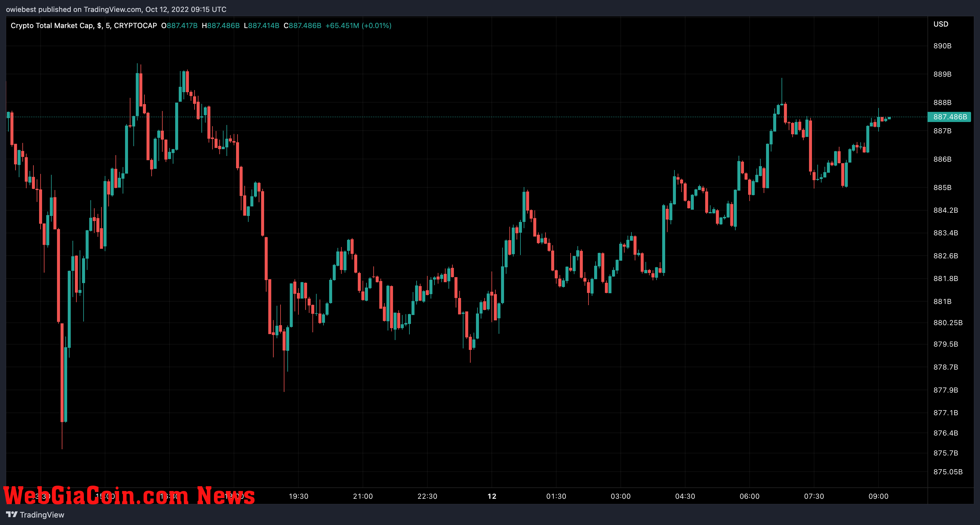Click the change value +65.451M (+0.01%)
This screenshot has height=525, width=980.
click(358, 25)
